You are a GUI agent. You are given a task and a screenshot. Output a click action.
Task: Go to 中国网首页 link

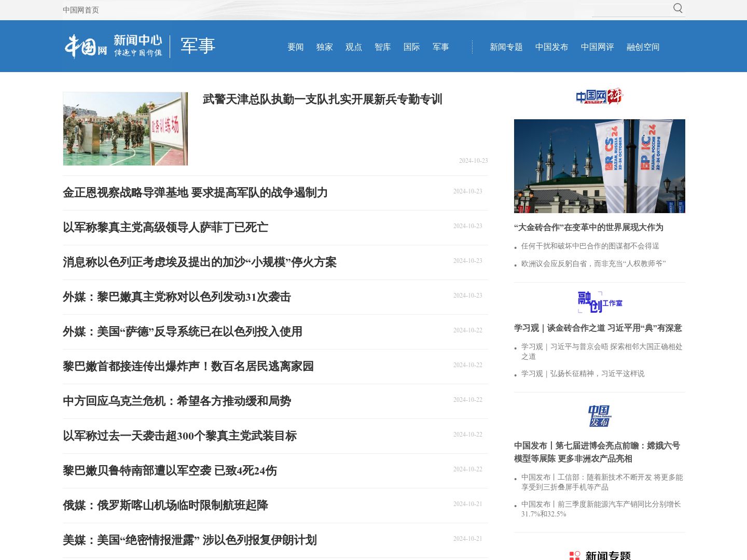(81, 10)
